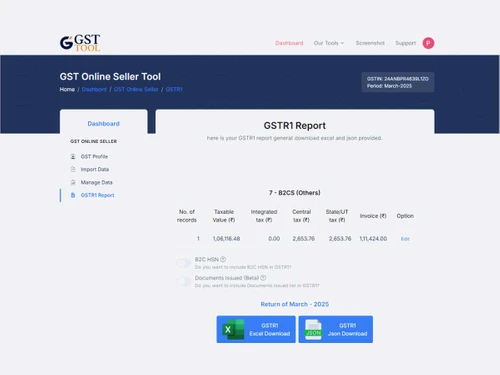Image resolution: width=500 pixels, height=375 pixels.
Task: Click the Documents Issued help question icon
Action: point(263,278)
